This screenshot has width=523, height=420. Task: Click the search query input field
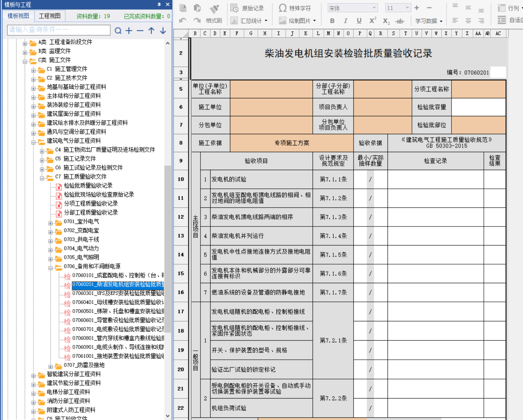point(59,30)
